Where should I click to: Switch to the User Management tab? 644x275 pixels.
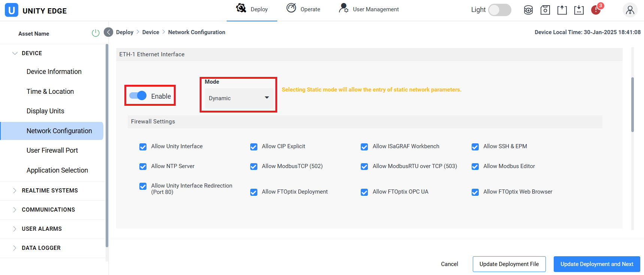(x=369, y=9)
